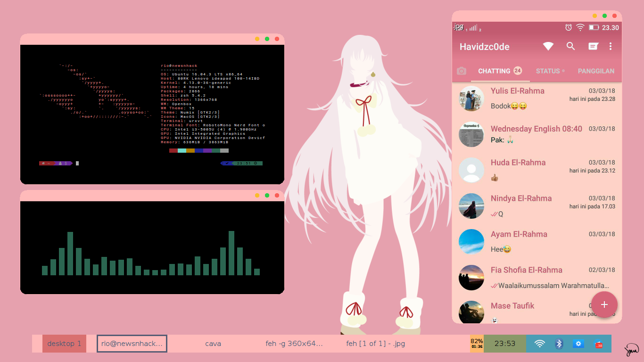The image size is (644, 362).
Task: Focus the rio@newsnhack terminal task in panel
Action: point(132,344)
